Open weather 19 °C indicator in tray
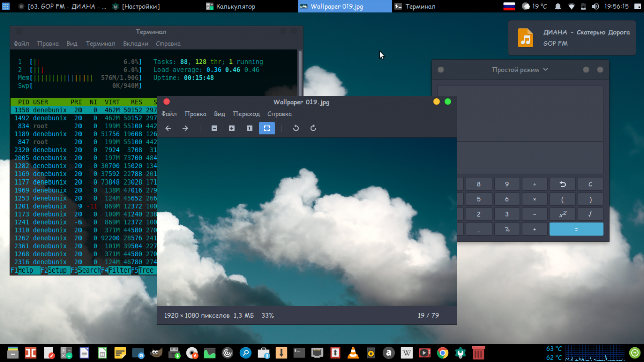 coord(534,6)
